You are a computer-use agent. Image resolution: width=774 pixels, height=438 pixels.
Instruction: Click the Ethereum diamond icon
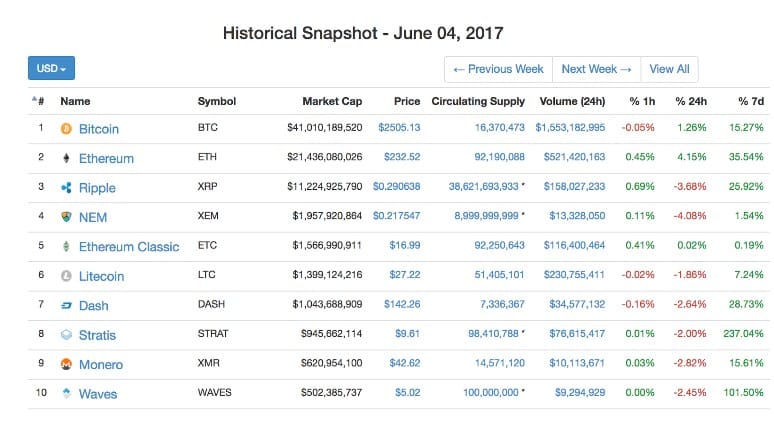[66, 158]
